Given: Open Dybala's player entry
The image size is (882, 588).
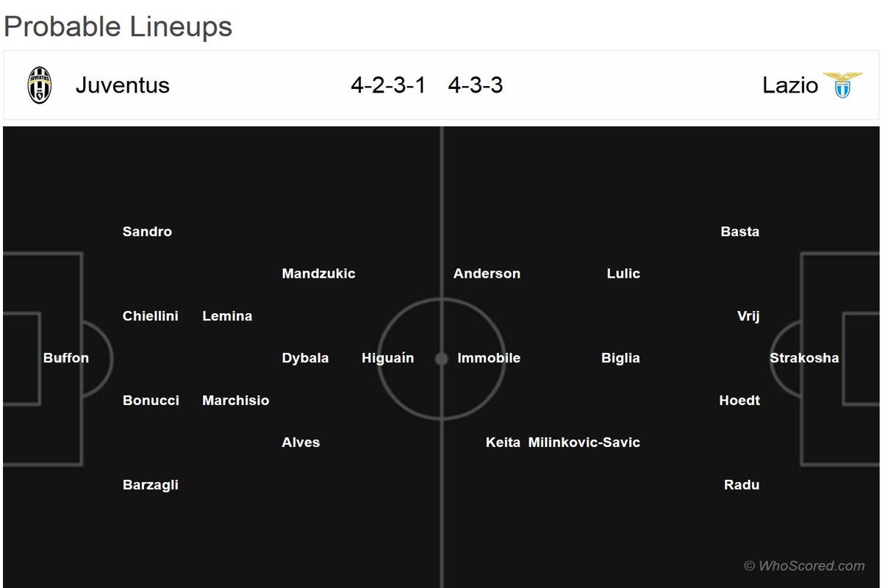Looking at the screenshot, I should point(305,358).
